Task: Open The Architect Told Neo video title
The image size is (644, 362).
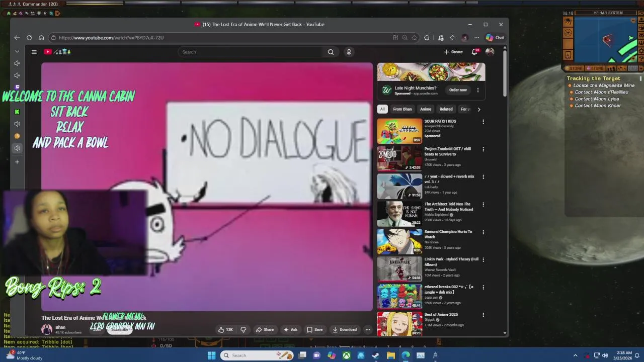Action: coord(448,207)
